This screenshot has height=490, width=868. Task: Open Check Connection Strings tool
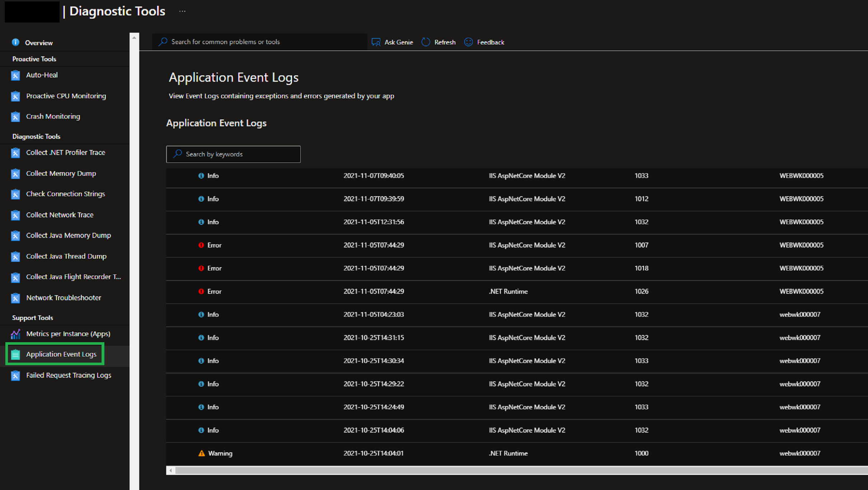coord(65,194)
